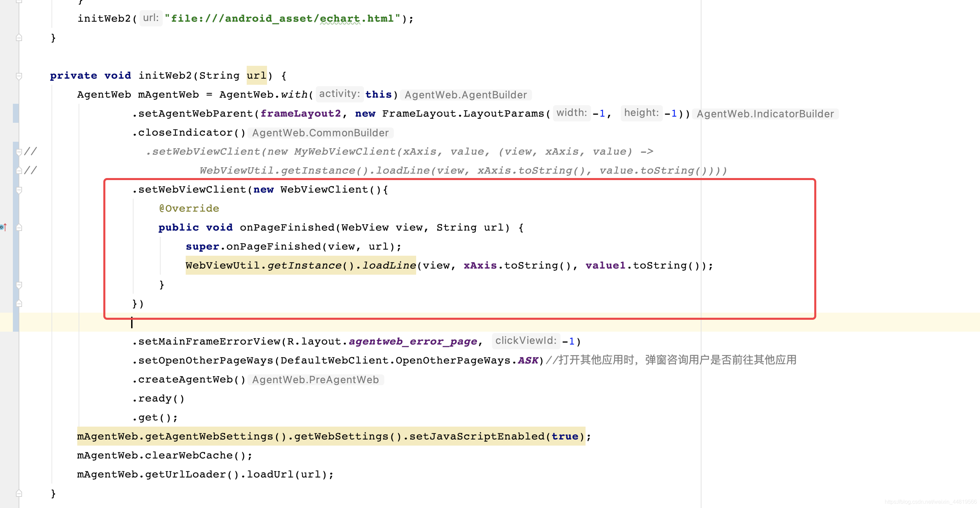Click the onPageFinished closing brace fold marker

19,285
